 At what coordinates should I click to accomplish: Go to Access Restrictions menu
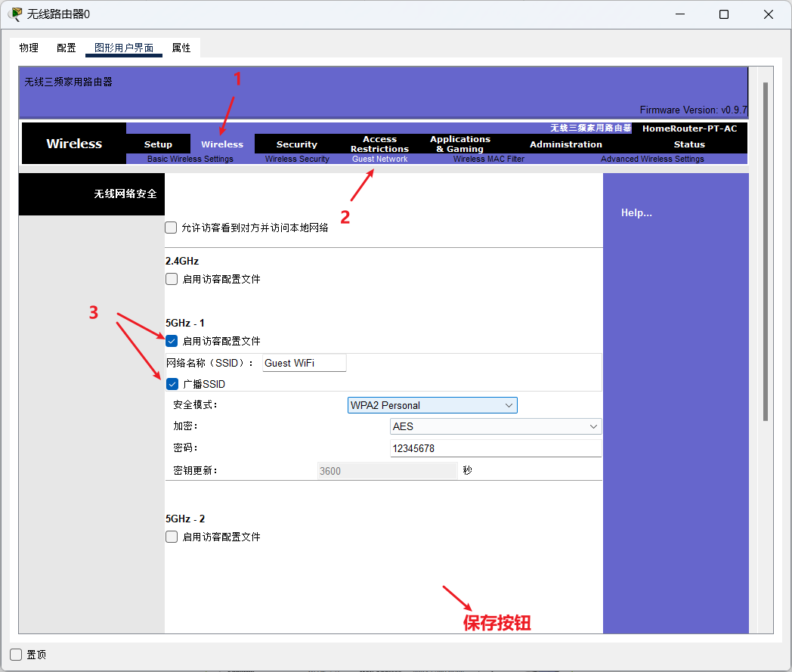379,144
